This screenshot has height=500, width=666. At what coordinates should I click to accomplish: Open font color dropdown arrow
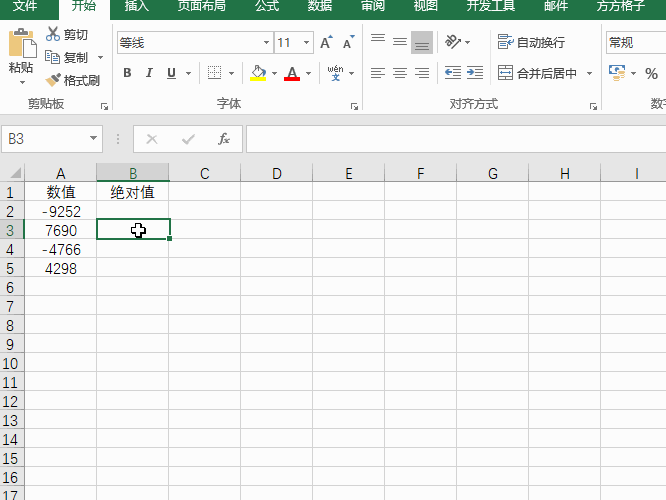tap(309, 73)
